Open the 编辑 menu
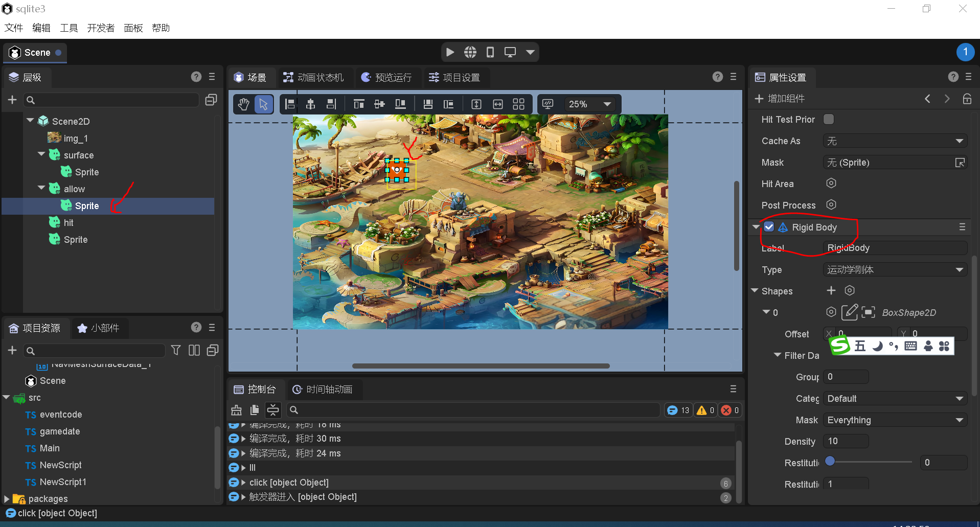The height and width of the screenshot is (527, 980). 41,28
